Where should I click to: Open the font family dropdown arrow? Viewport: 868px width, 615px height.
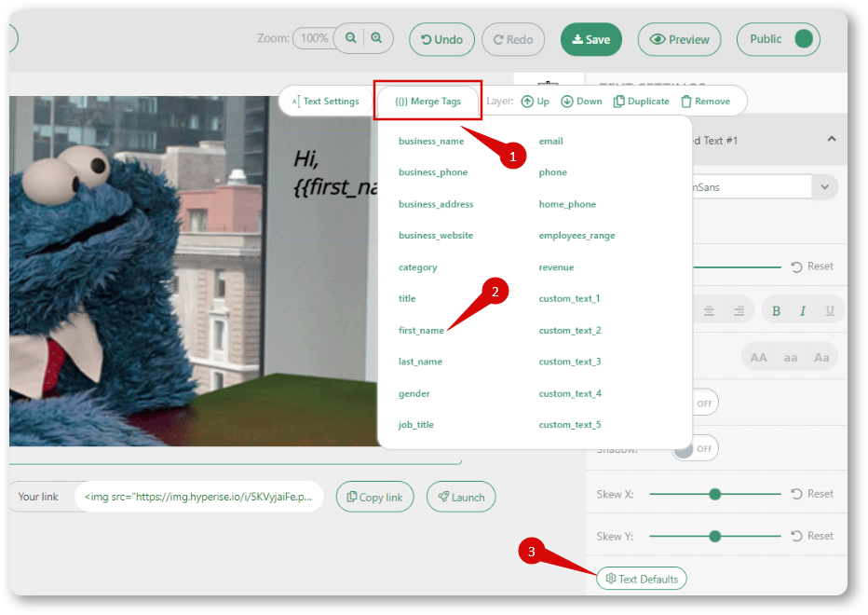coord(825,186)
